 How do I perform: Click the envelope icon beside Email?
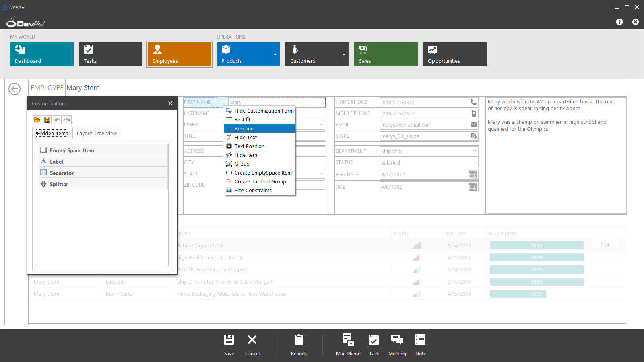tap(473, 125)
